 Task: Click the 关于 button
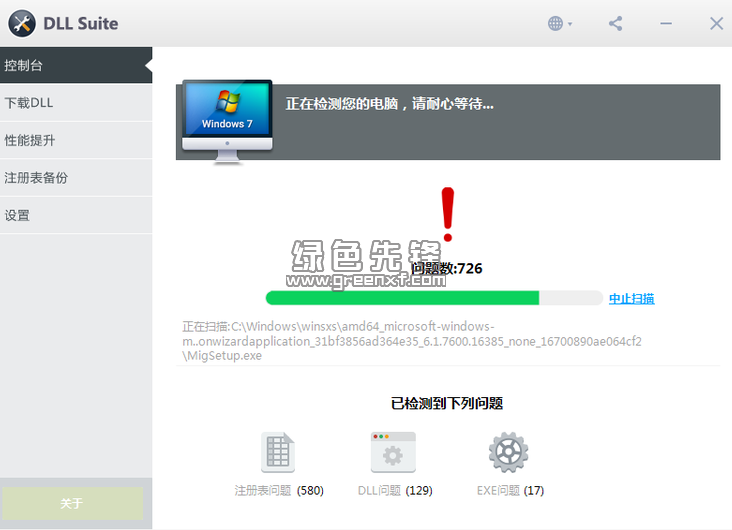click(x=72, y=503)
